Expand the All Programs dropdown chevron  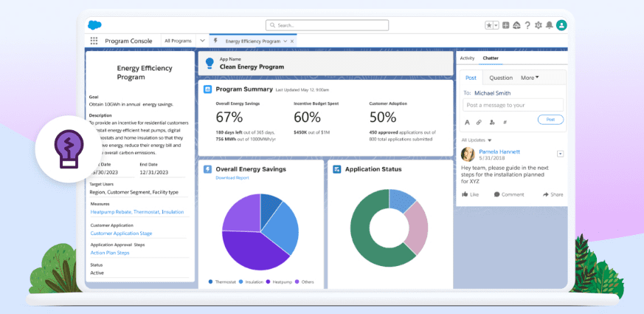(202, 41)
